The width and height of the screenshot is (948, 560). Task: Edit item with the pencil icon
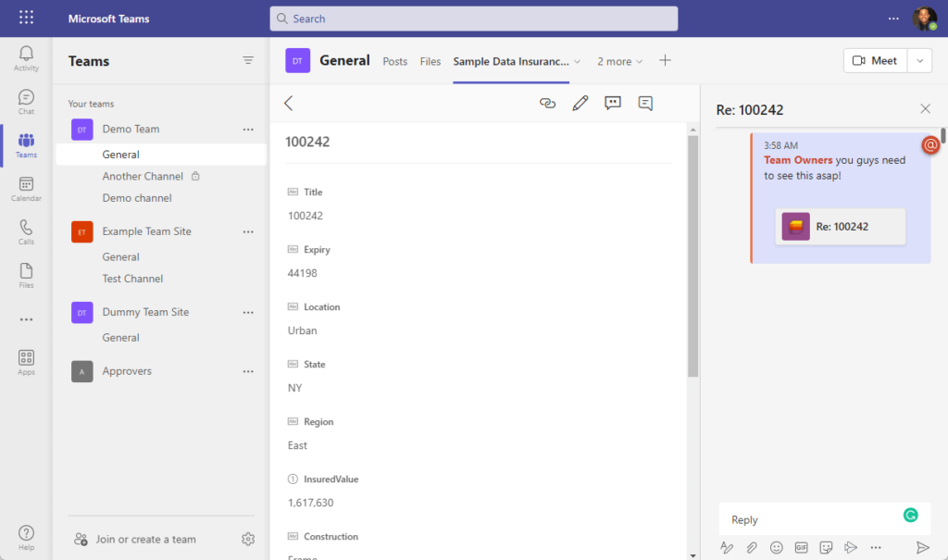point(580,104)
